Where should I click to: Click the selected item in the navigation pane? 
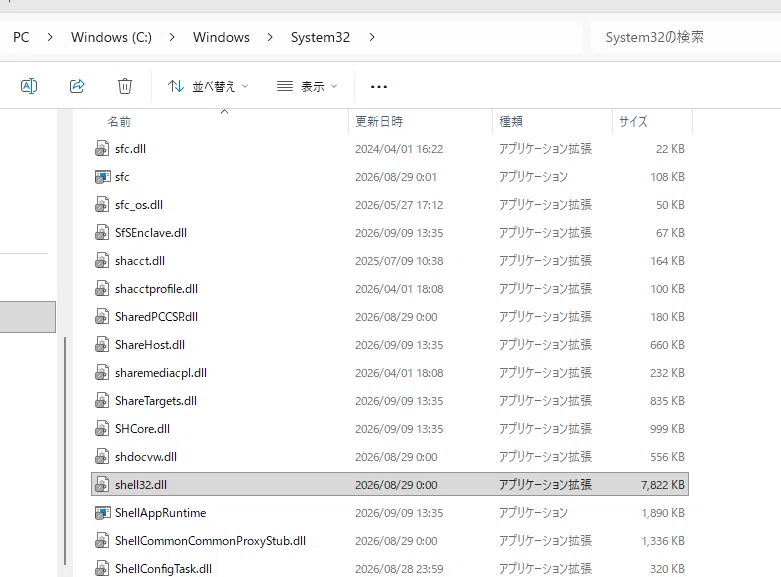click(x=28, y=316)
